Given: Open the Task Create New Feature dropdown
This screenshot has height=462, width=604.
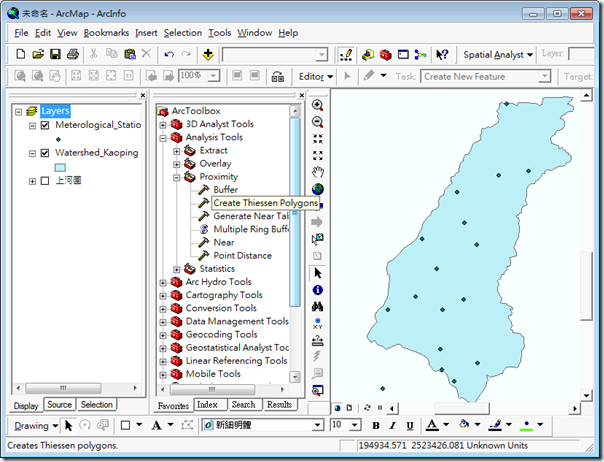Looking at the screenshot, I should (x=544, y=76).
